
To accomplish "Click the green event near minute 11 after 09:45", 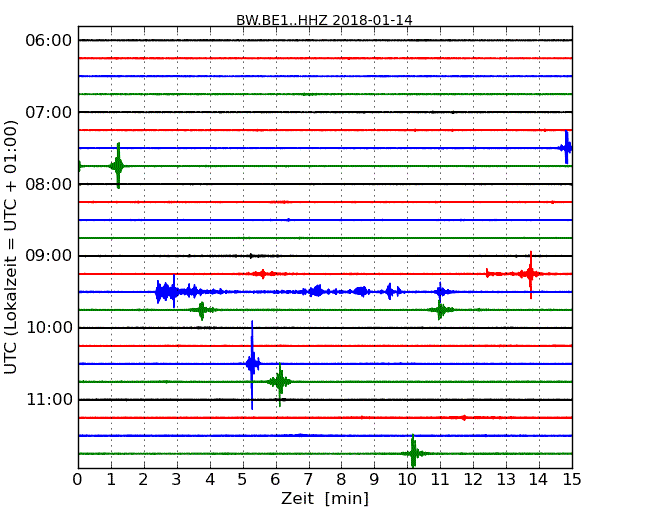I will pos(440,310).
